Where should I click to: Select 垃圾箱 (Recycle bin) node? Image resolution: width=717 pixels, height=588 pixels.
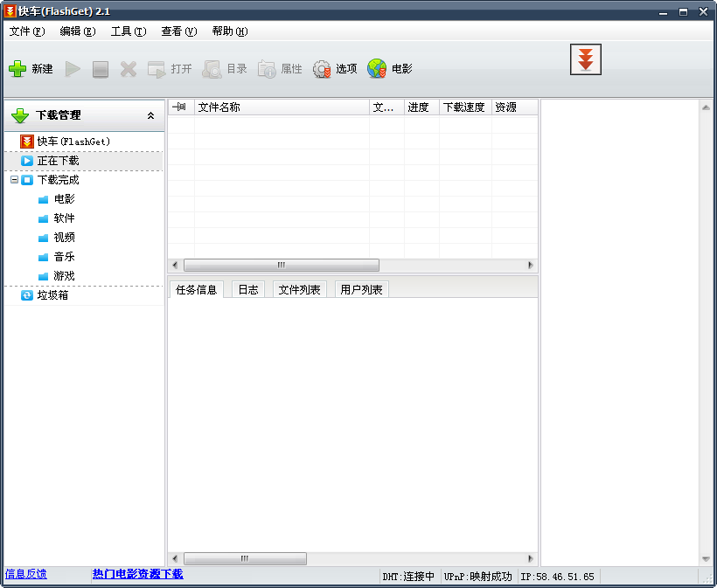click(x=45, y=295)
